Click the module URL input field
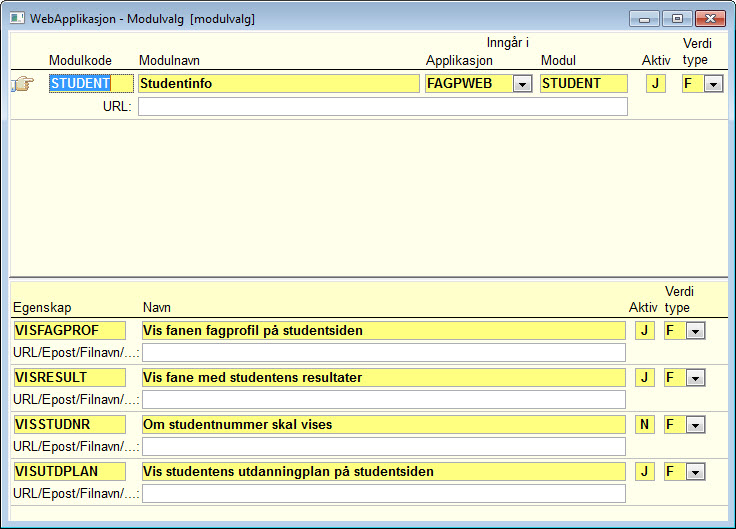Image resolution: width=736 pixels, height=529 pixels. [x=383, y=107]
